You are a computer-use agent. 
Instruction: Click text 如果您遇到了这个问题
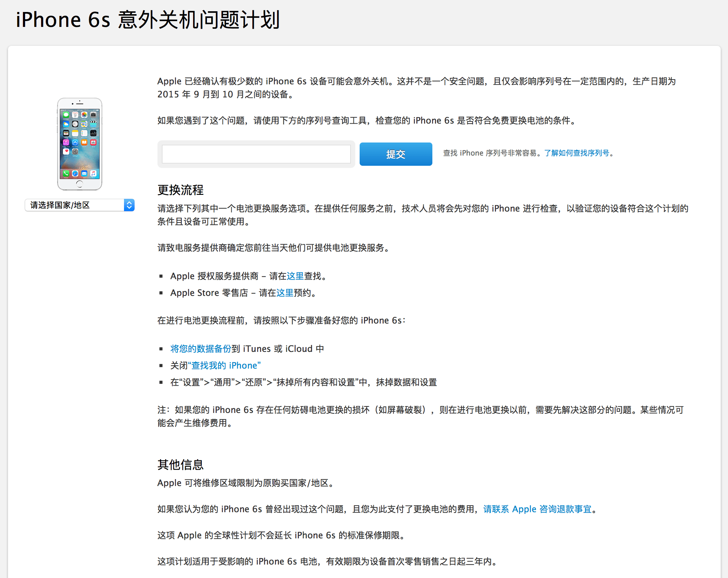click(201, 120)
